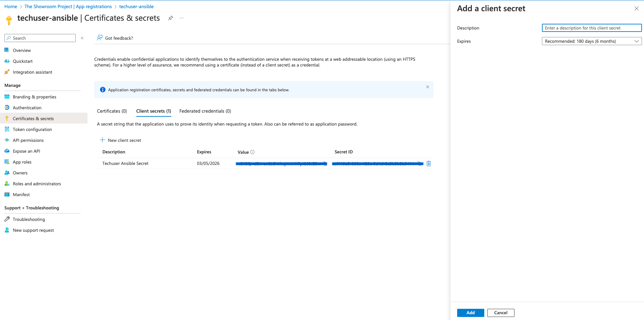This screenshot has width=644, height=320.
Task: Click Branding & properties icon
Action: point(7,96)
